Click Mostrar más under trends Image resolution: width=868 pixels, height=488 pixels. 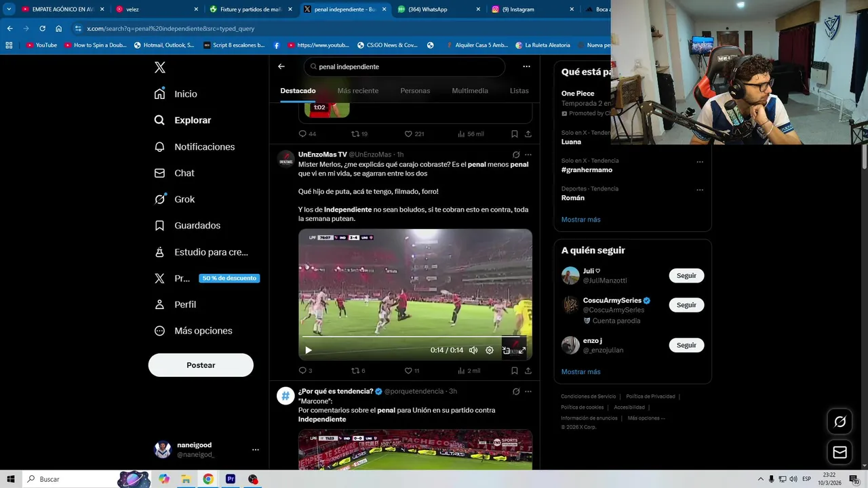[x=580, y=220]
